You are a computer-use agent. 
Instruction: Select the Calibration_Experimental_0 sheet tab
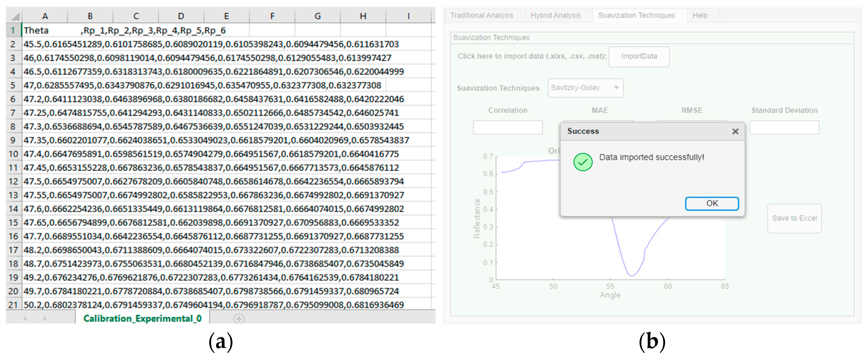142,318
